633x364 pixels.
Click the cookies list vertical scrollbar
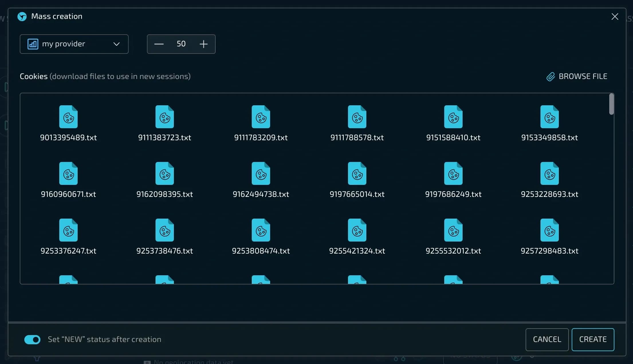[x=611, y=104]
